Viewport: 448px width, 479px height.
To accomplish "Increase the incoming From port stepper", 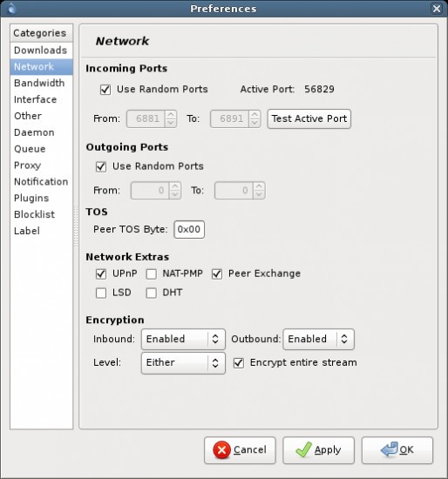I will pyautogui.click(x=171, y=115).
